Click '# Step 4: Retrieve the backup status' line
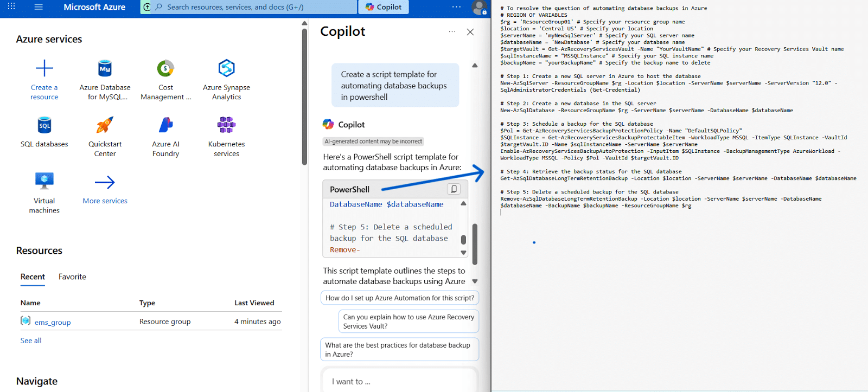Screen dimensions: 868x392 [x=591, y=171]
